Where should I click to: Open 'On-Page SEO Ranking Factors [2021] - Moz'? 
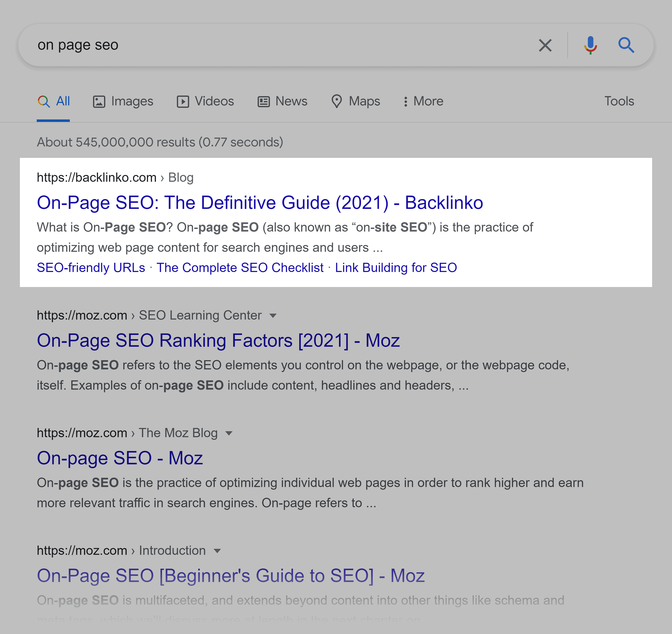(218, 340)
